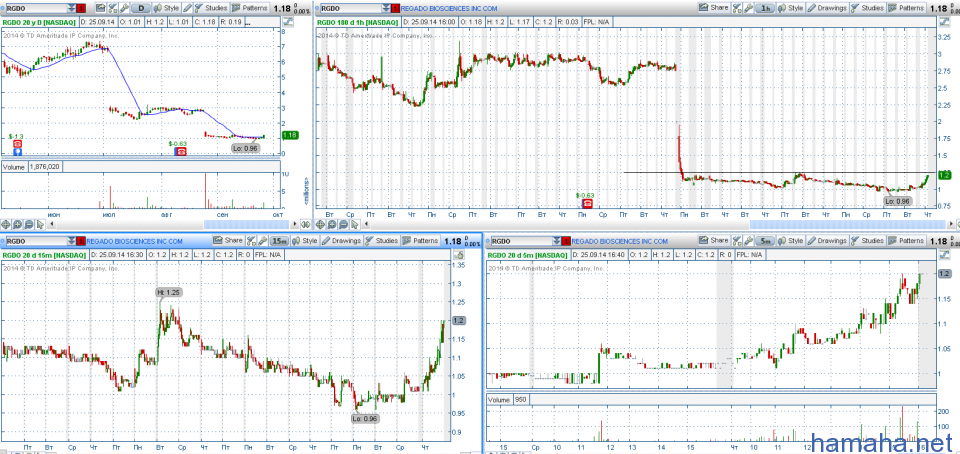960x454 pixels.
Task: Click Share in 15m chart toolbar
Action: point(228,240)
